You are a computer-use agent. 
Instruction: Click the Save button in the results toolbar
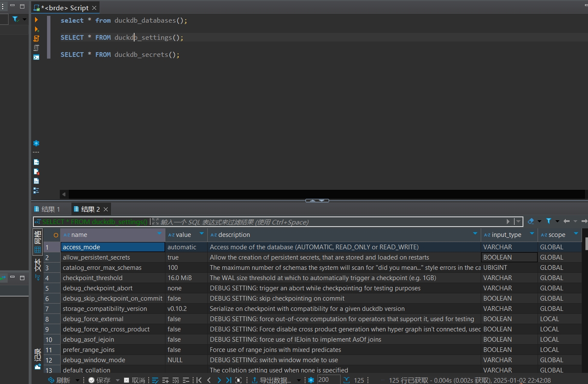pos(99,380)
